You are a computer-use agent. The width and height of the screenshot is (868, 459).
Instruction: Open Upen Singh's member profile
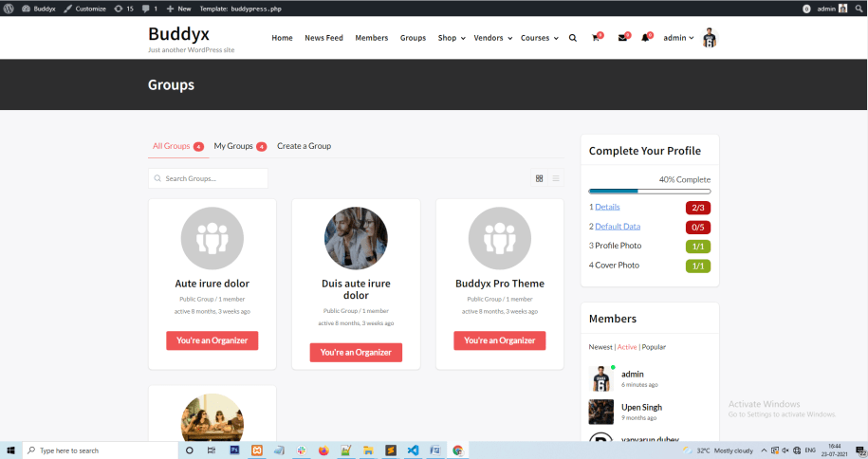point(641,407)
